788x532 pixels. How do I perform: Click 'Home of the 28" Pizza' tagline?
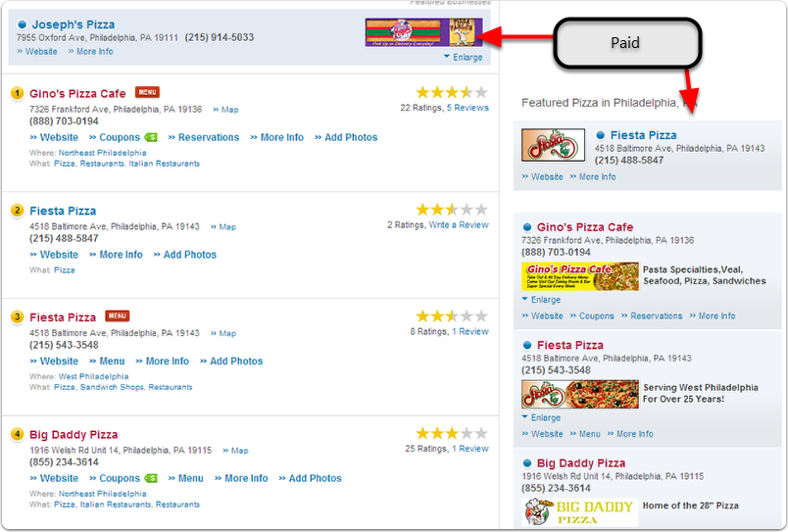691,506
